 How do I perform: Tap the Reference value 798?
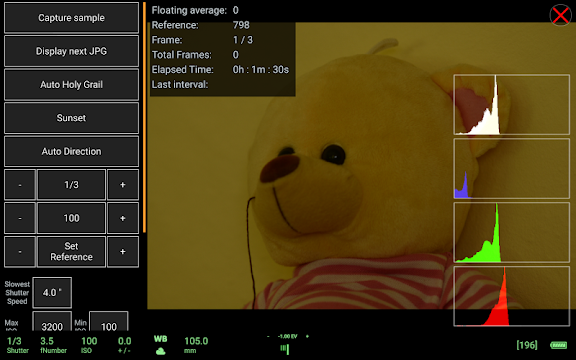[x=241, y=25]
